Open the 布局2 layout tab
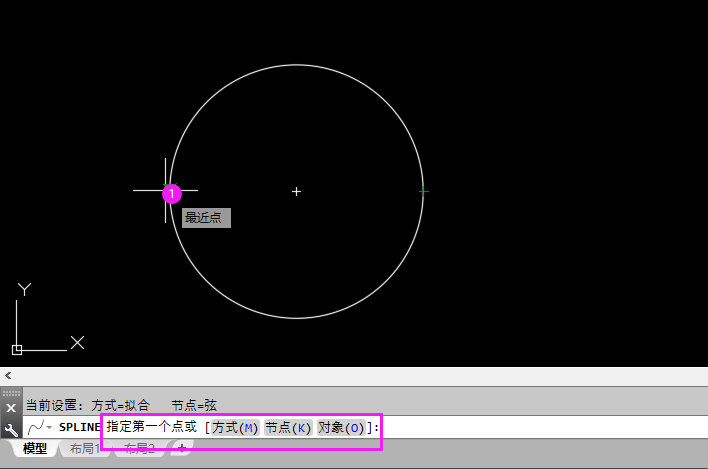 (139, 448)
